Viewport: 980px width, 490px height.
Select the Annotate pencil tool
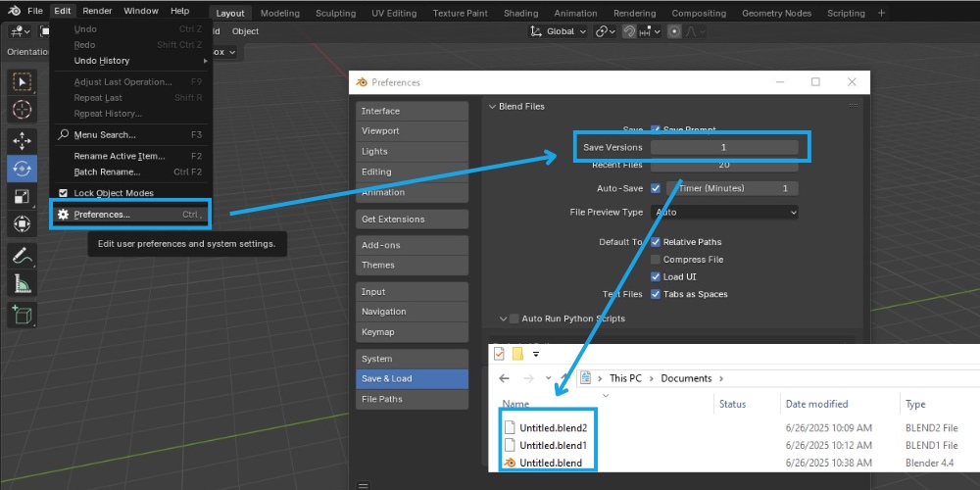(x=22, y=256)
